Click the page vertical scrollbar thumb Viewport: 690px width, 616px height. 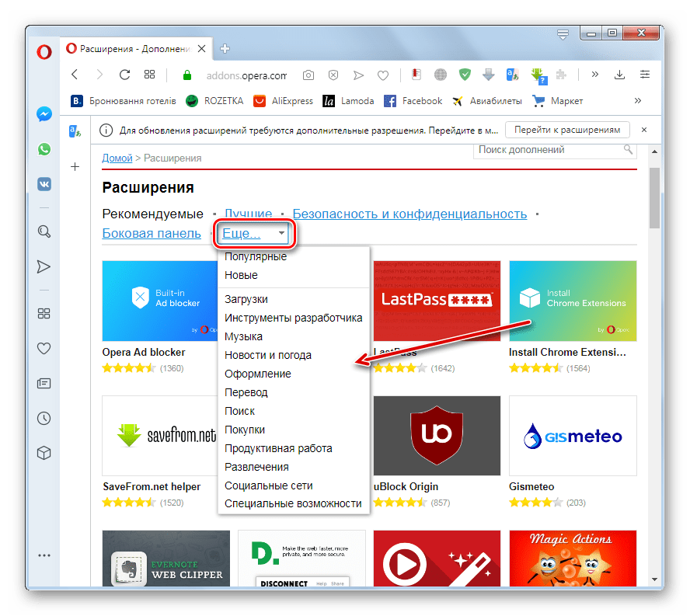pyautogui.click(x=654, y=197)
